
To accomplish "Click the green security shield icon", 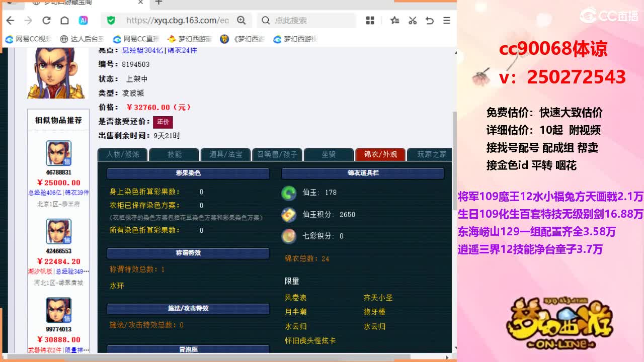I will click(111, 21).
